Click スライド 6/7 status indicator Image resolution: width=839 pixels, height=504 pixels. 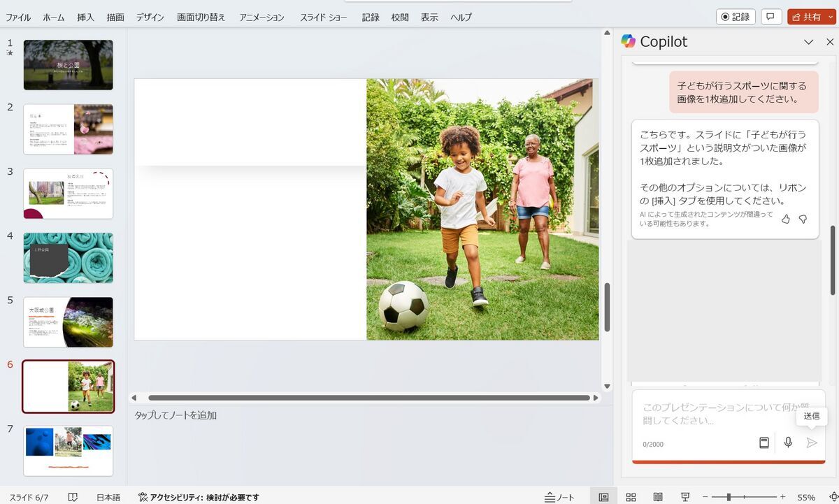point(29,497)
